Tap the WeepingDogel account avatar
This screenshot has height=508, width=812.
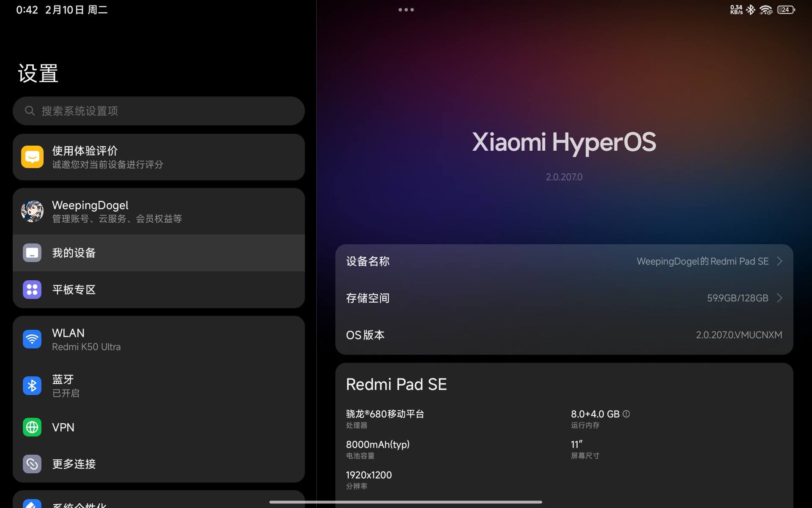pos(32,211)
